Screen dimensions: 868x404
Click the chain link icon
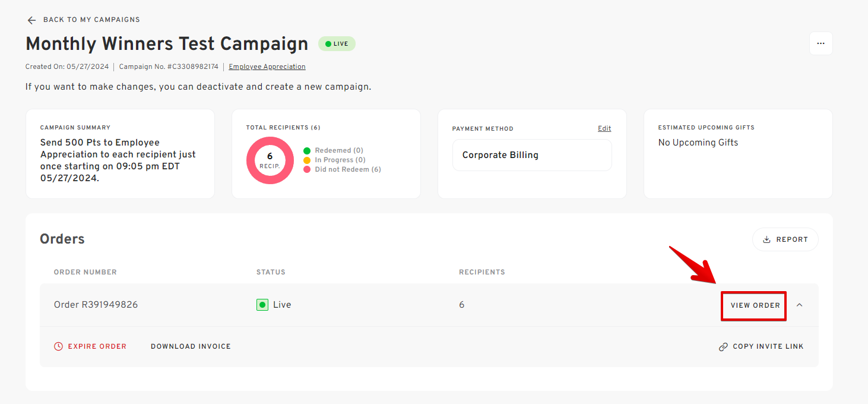click(x=723, y=347)
